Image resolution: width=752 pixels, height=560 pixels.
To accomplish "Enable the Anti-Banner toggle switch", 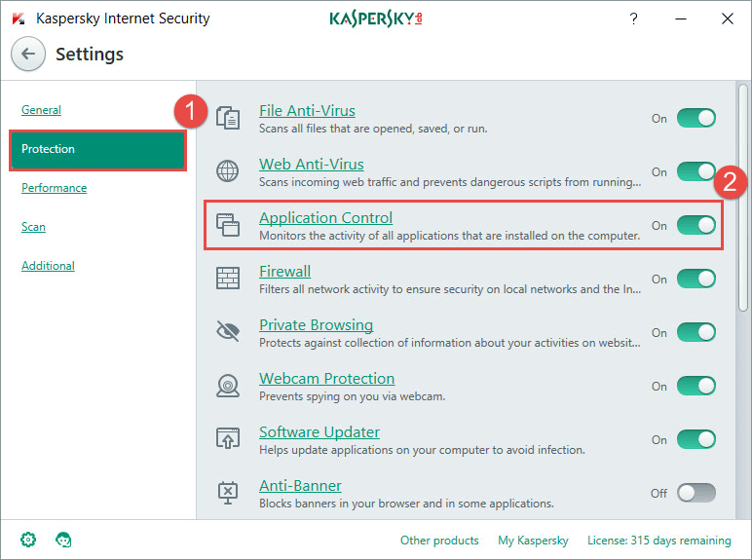I will point(696,493).
